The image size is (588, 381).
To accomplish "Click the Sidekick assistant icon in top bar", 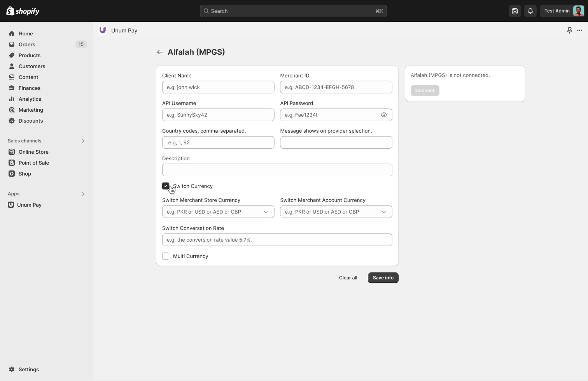I will click(x=515, y=11).
